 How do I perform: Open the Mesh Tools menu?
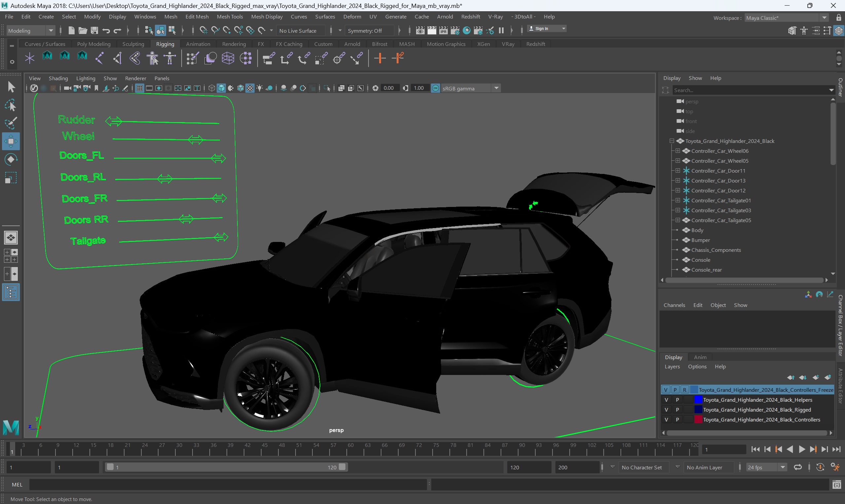tap(230, 17)
